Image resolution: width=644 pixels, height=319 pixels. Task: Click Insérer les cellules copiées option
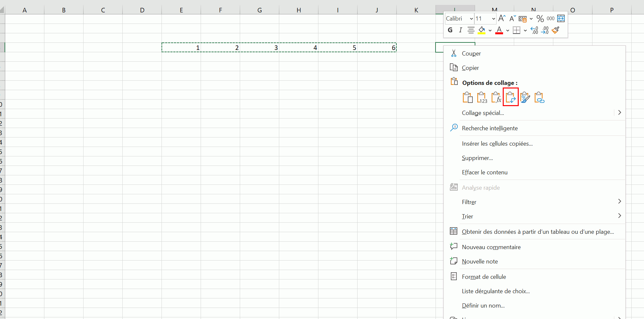click(497, 144)
